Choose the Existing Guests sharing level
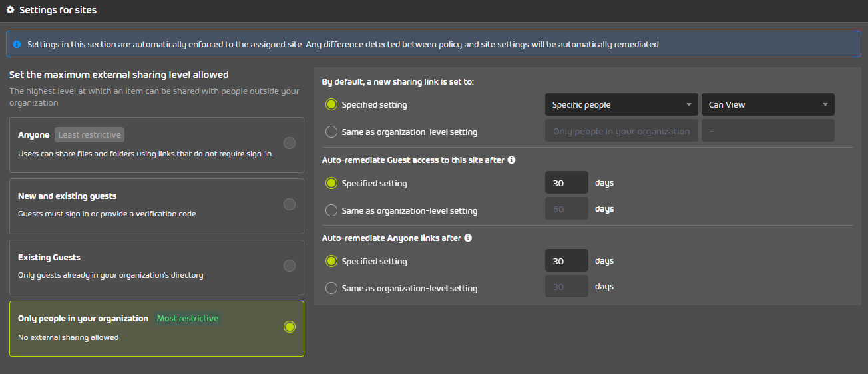The width and height of the screenshot is (868, 374). (290, 266)
